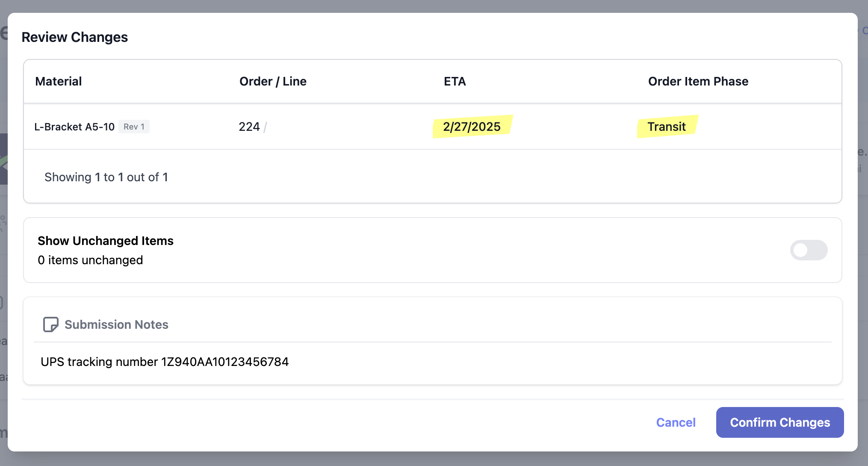Click the Order Item Phase column header
The image size is (868, 466).
(698, 81)
